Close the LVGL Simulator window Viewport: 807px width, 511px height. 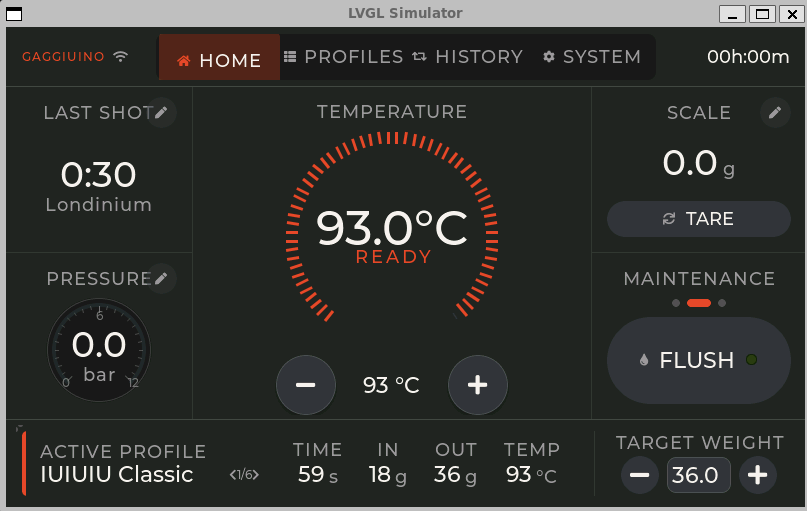(792, 14)
